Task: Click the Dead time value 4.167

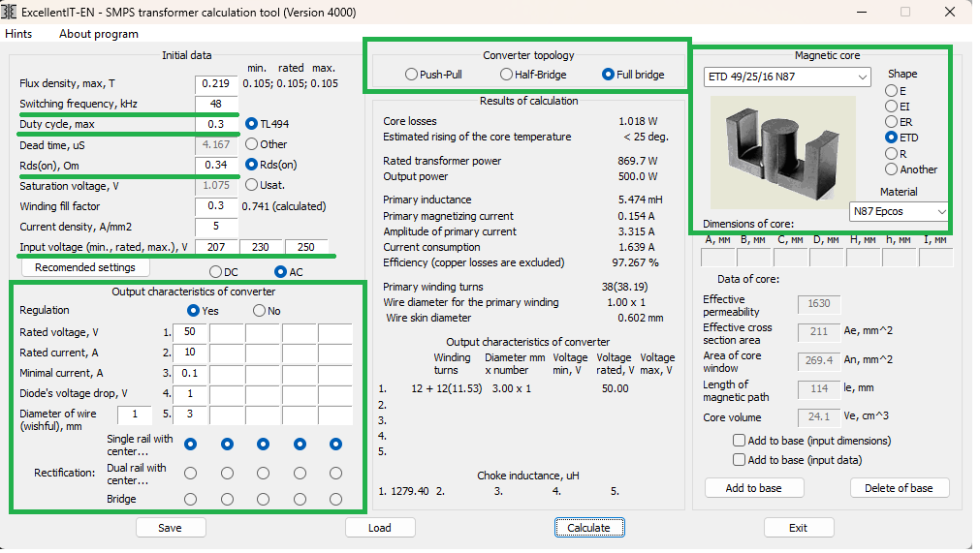Action: click(x=216, y=145)
